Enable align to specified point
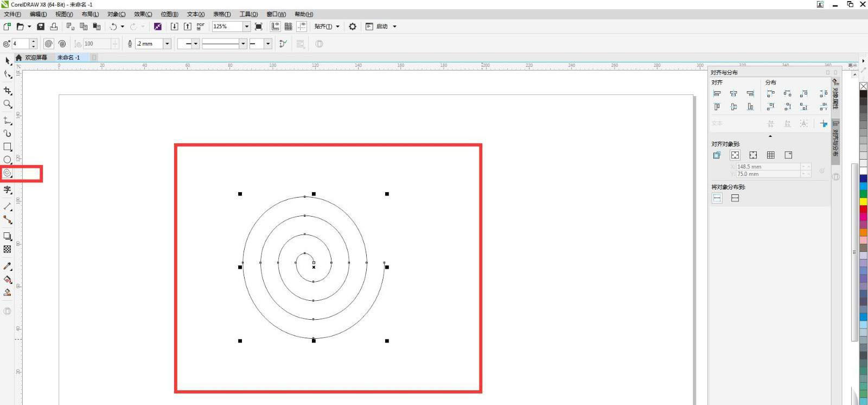This screenshot has width=868, height=405. click(788, 155)
